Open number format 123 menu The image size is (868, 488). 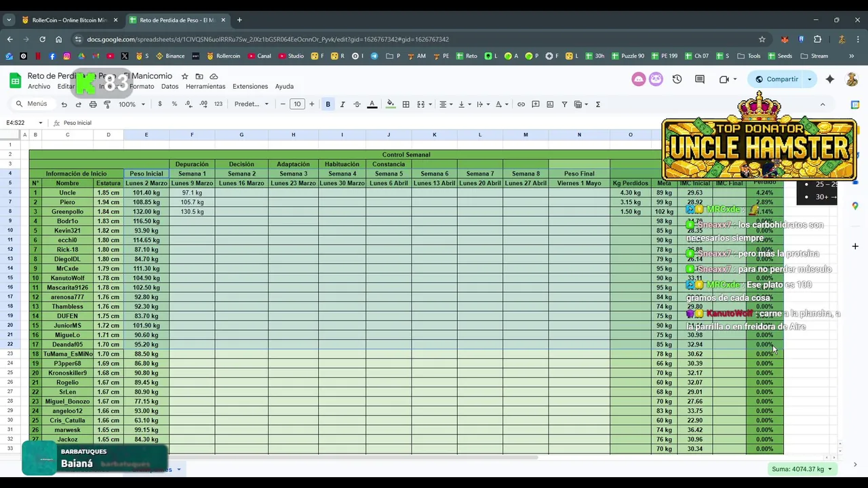(218, 104)
